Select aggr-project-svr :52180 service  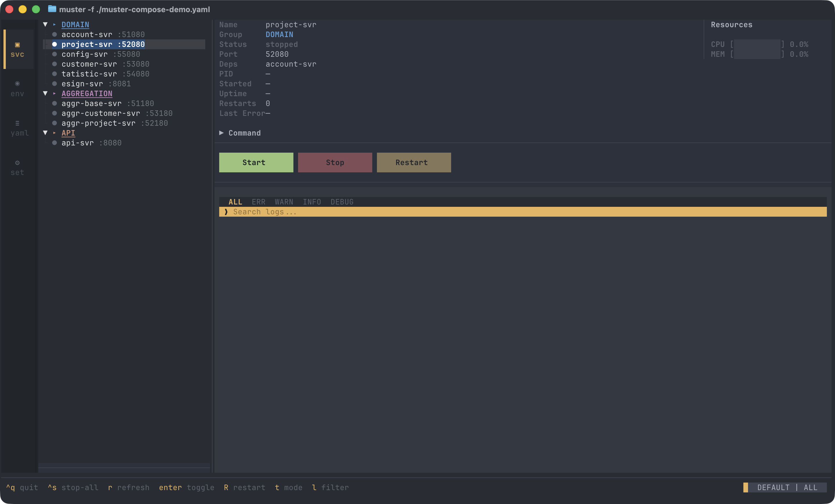[x=115, y=123]
